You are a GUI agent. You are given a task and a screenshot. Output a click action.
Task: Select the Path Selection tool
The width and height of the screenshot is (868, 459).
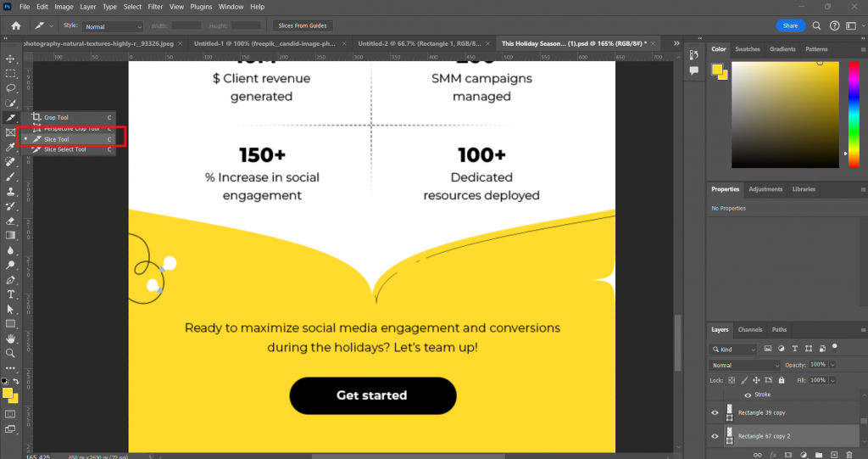[x=10, y=310]
